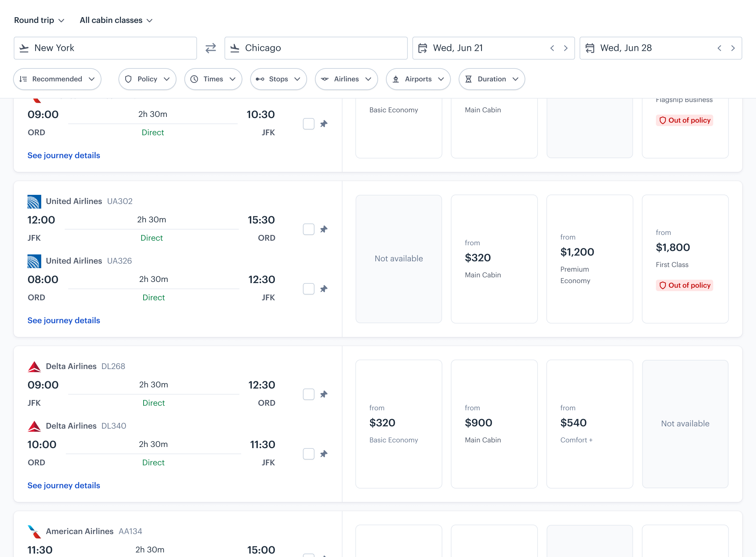Open the Stops filter
This screenshot has height=557, width=756.
coord(278,79)
